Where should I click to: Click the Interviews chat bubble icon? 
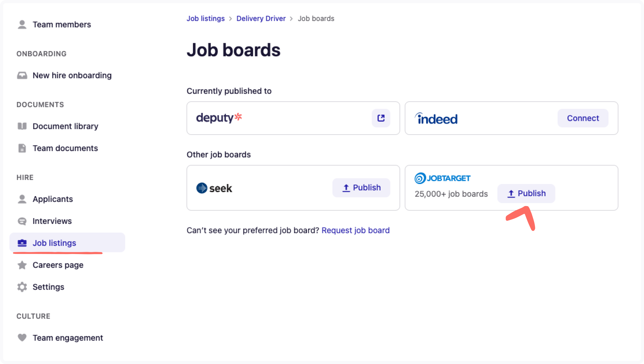coord(22,221)
